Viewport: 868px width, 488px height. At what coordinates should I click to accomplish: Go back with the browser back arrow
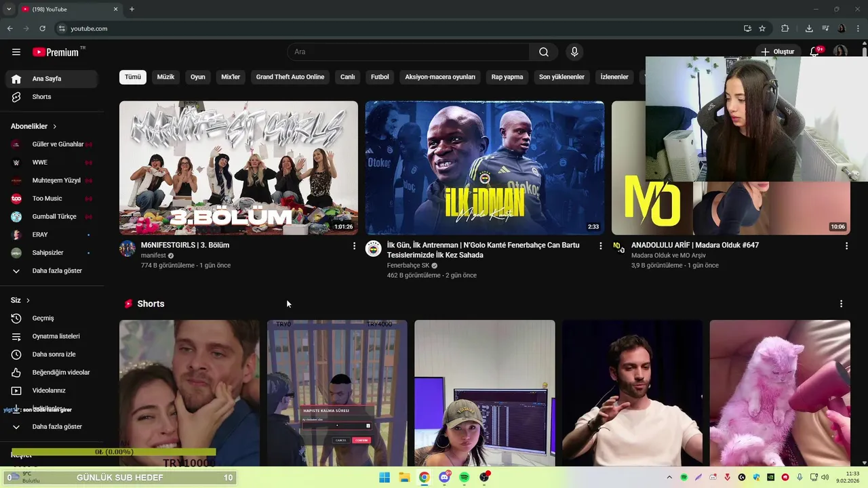pos(10,28)
